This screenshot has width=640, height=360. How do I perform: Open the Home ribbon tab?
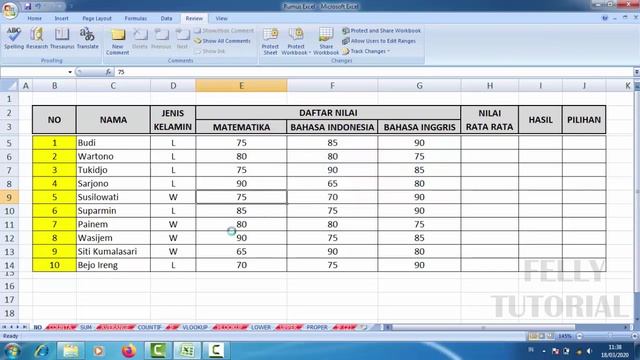(35, 18)
